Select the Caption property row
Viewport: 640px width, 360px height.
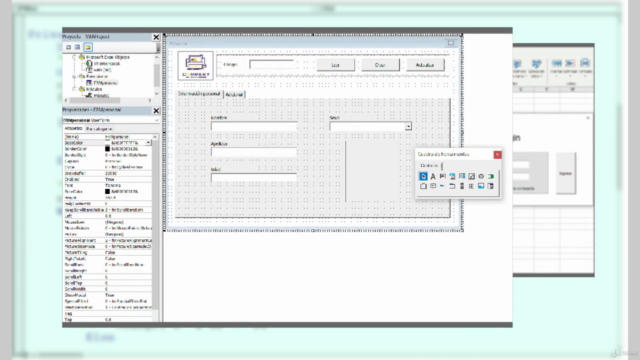108,161
